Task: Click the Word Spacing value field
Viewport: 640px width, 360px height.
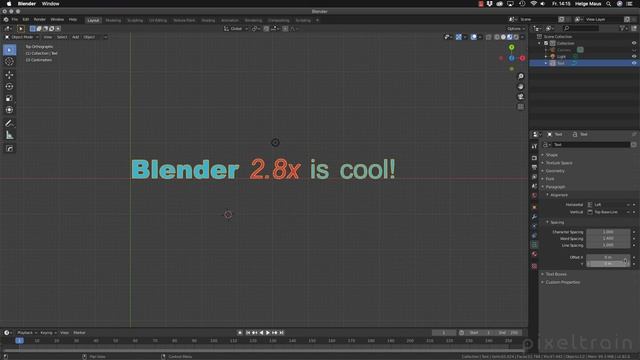Action: pyautogui.click(x=608, y=238)
